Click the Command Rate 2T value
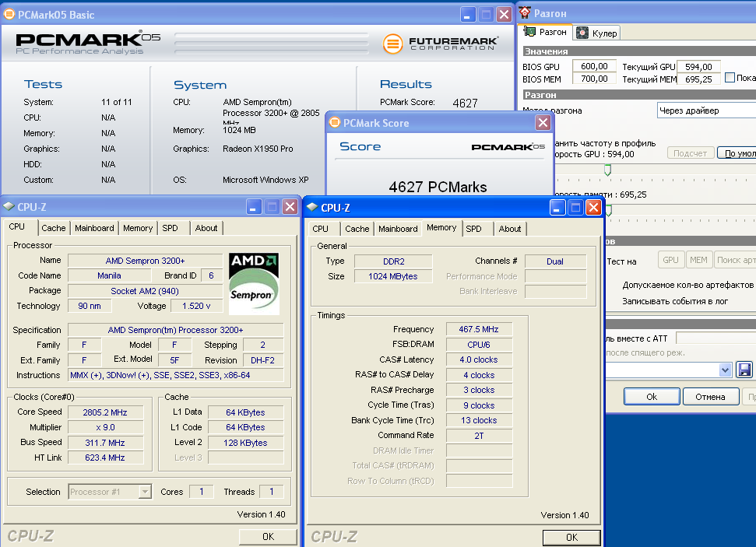This screenshot has height=547, width=756. 479,436
